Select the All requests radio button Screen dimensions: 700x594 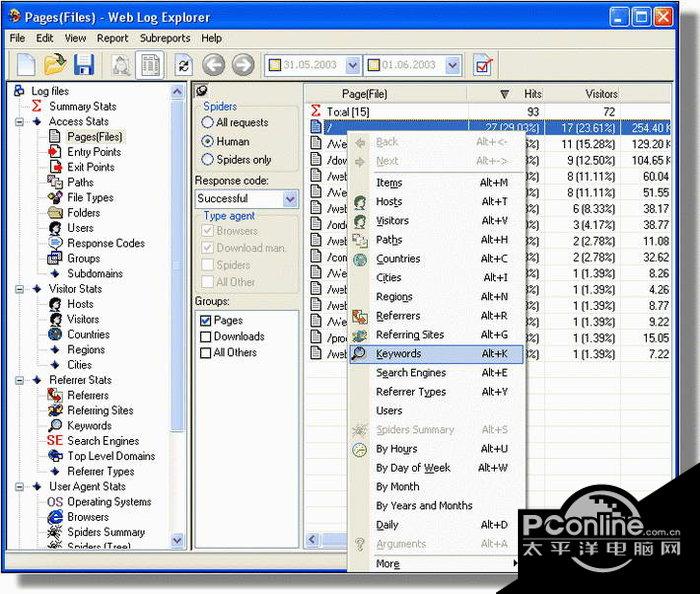point(207,122)
